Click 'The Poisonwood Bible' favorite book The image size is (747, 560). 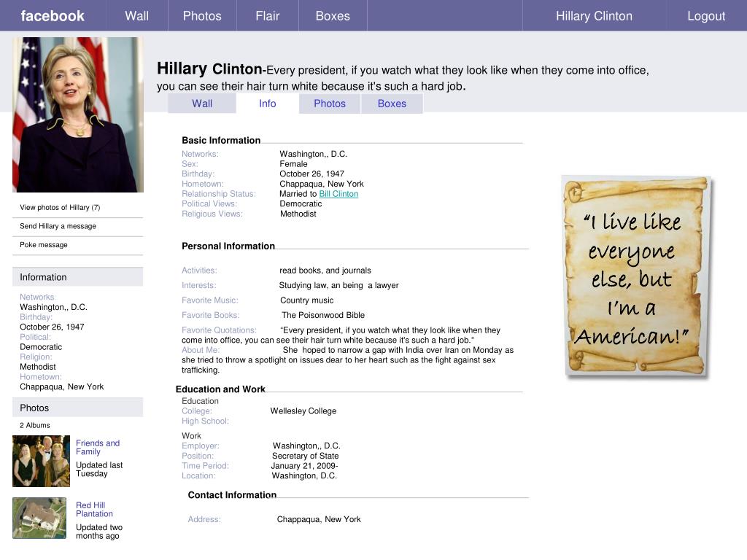coord(323,315)
